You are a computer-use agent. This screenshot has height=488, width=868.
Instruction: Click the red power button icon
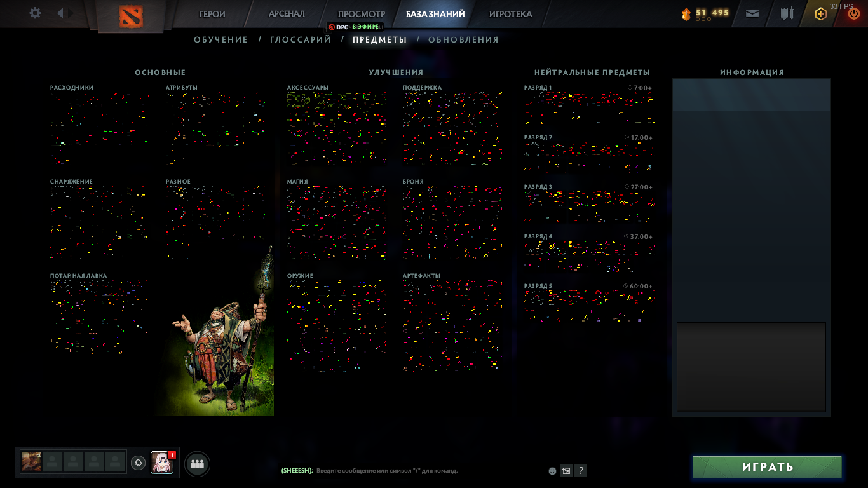[855, 13]
